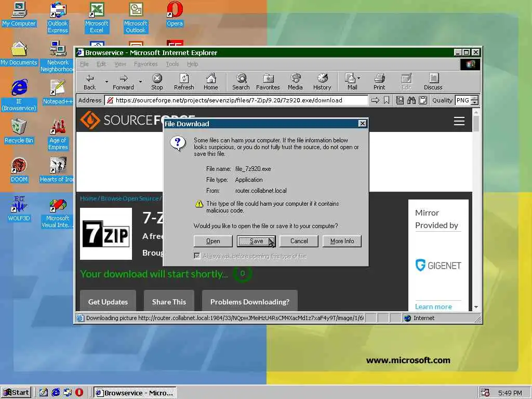Open the Edit menu
The image size is (532, 399).
tap(101, 64)
